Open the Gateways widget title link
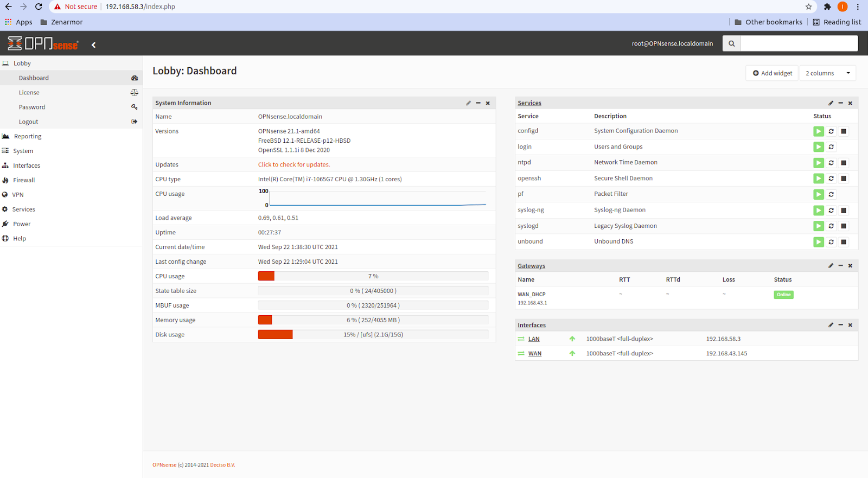 click(x=531, y=266)
